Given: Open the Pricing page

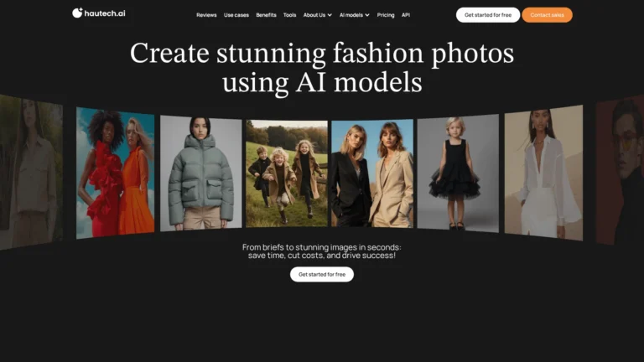Looking at the screenshot, I should (x=386, y=15).
